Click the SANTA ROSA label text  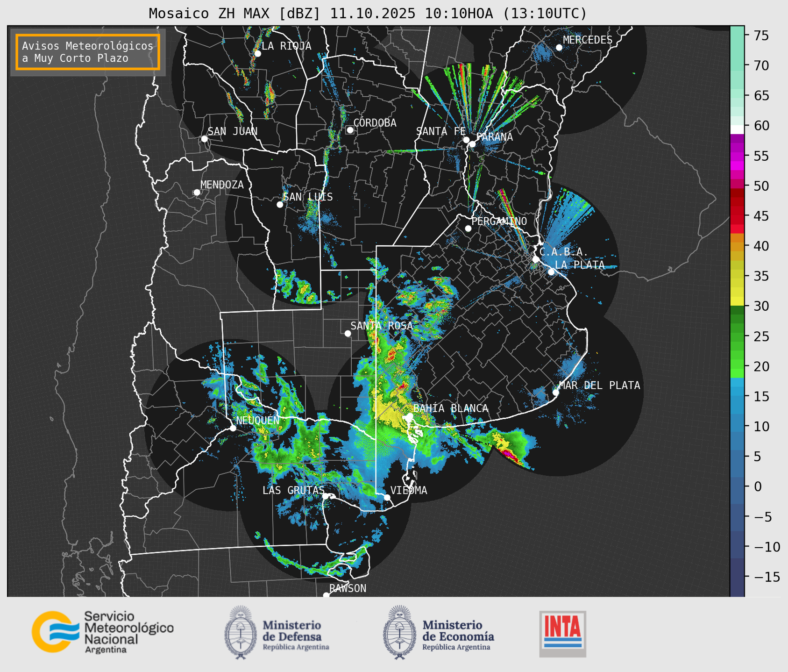click(x=382, y=326)
